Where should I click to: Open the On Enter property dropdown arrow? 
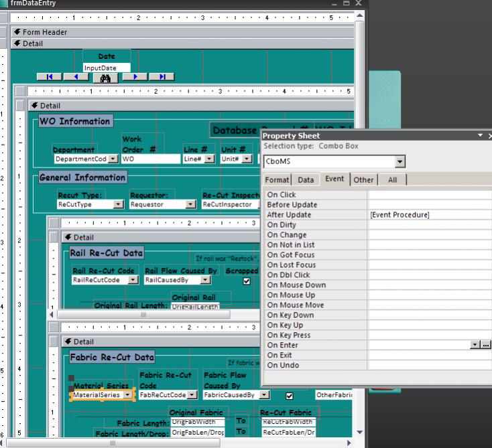click(x=475, y=345)
